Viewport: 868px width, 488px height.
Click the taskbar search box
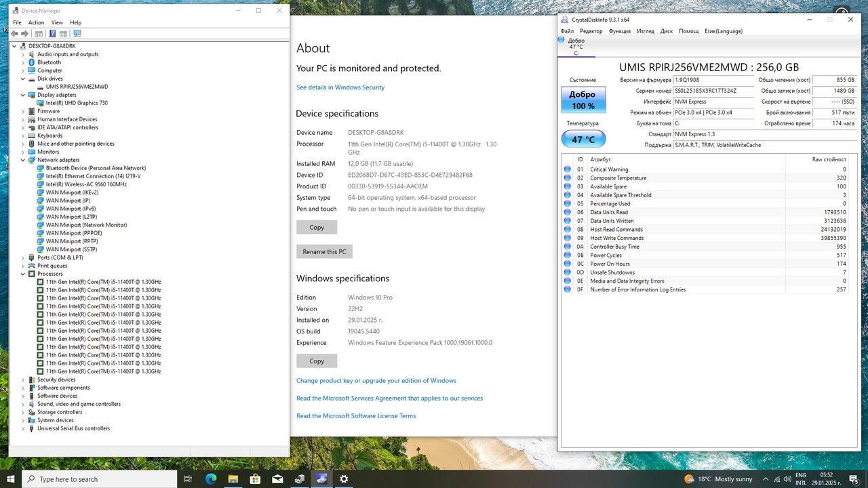100,479
